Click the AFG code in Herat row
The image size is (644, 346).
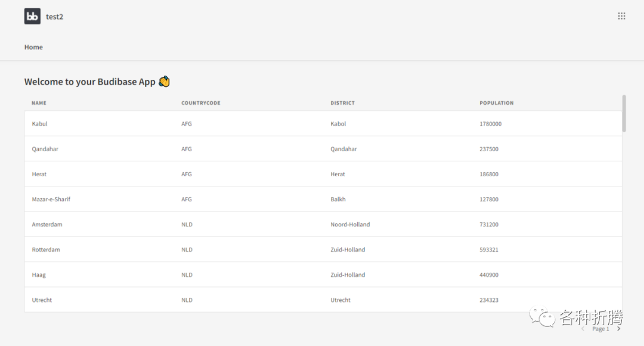187,174
